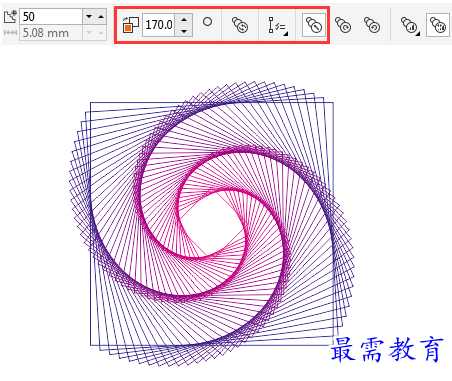Toggle the Size acceleration button
452x381 pixels.
(x=438, y=25)
